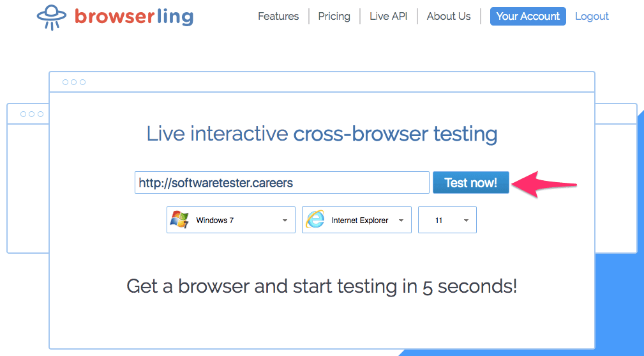The image size is (644, 356).
Task: Visit the About Us page
Action: [449, 17]
